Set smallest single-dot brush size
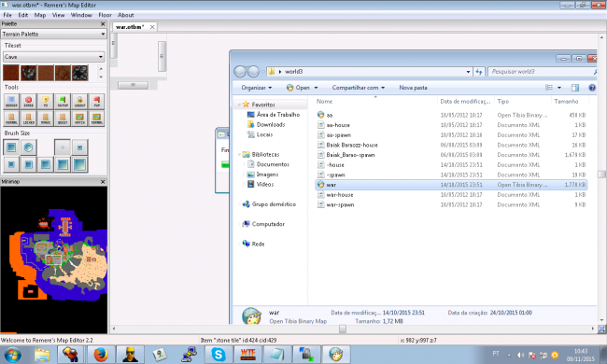 [x=63, y=147]
